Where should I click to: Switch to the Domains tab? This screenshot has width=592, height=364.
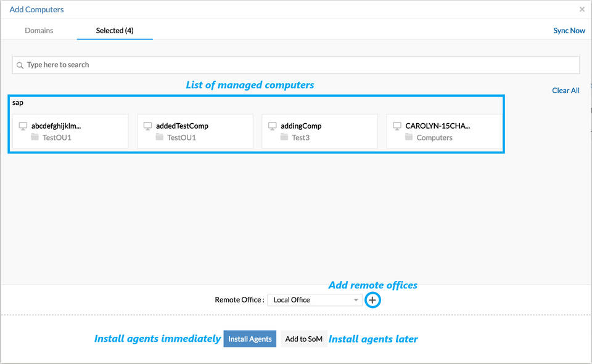(x=39, y=30)
